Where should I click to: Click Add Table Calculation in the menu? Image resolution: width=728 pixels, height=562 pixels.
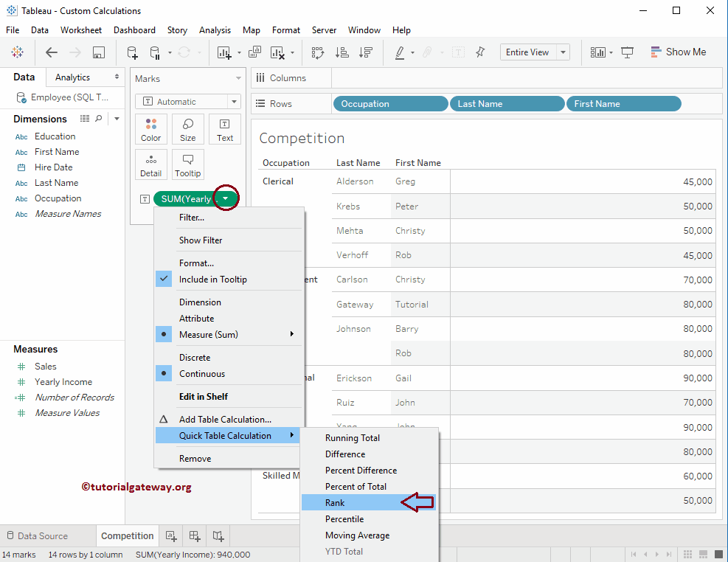[x=223, y=419]
